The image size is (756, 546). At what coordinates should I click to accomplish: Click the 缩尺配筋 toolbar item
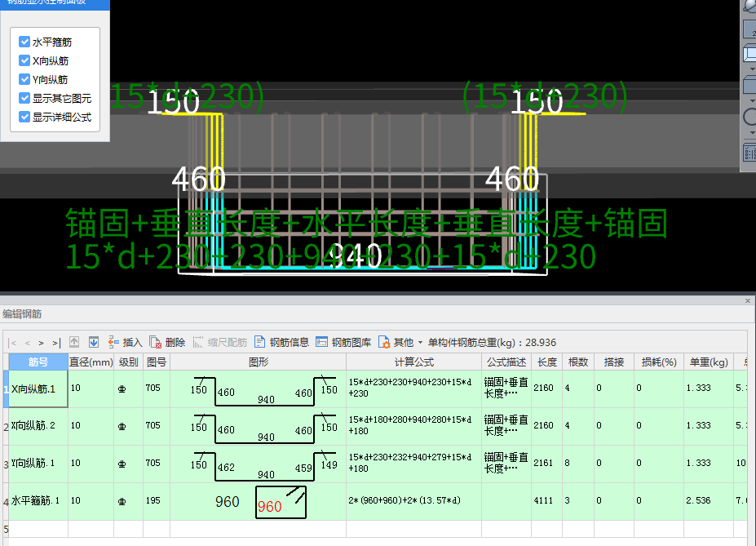(220, 343)
